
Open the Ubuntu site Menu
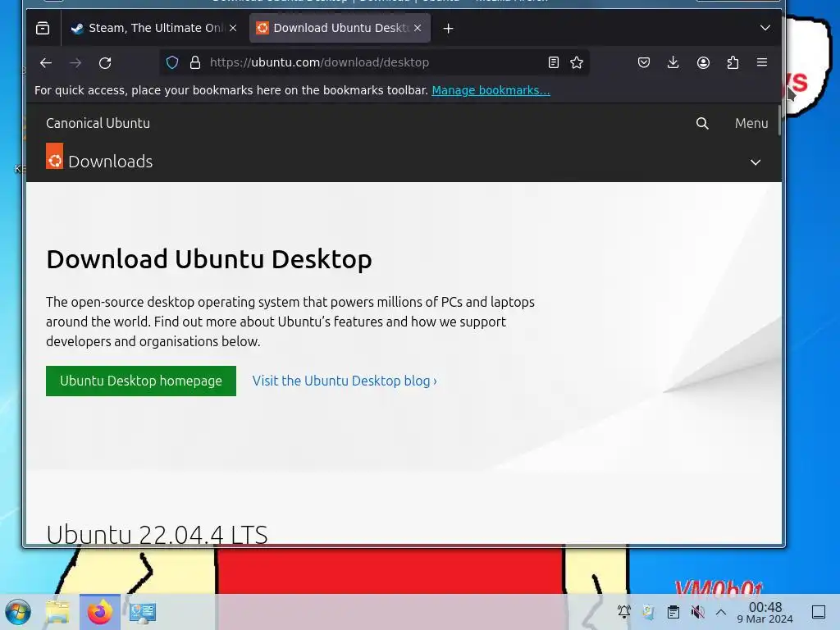point(751,123)
